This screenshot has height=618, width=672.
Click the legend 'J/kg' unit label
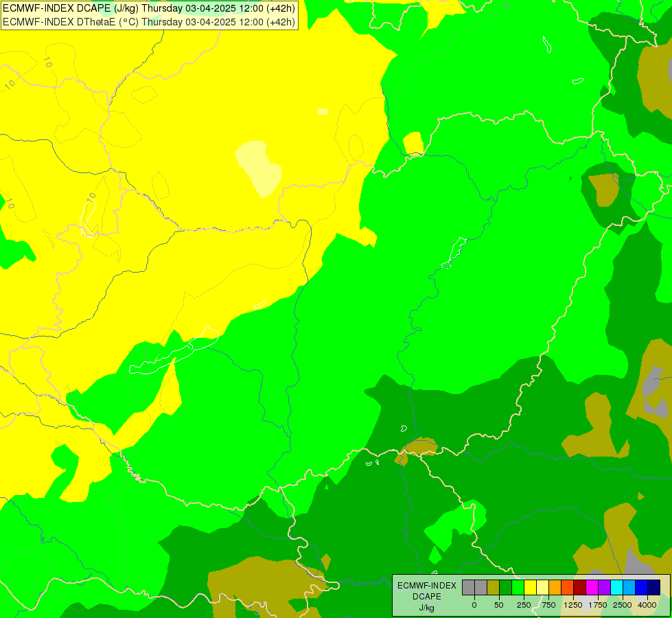click(426, 608)
